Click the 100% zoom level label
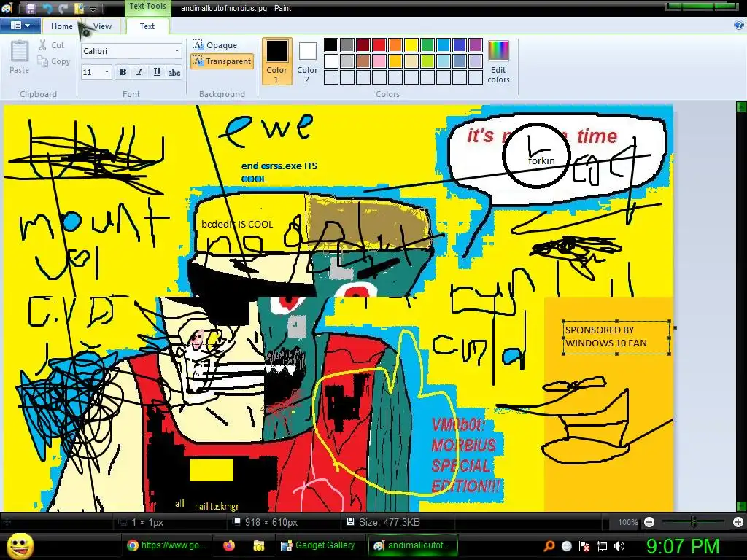 [x=627, y=522]
